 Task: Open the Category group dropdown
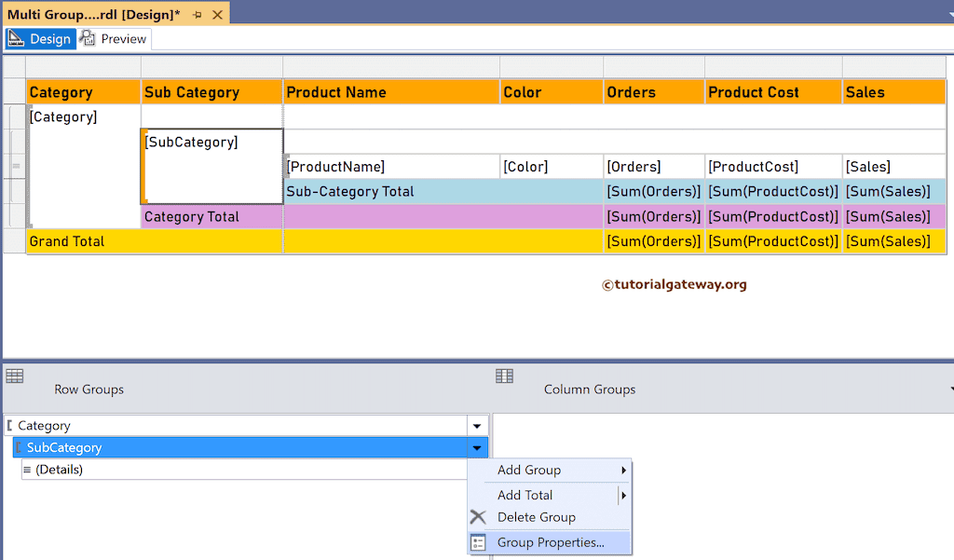[x=476, y=425]
